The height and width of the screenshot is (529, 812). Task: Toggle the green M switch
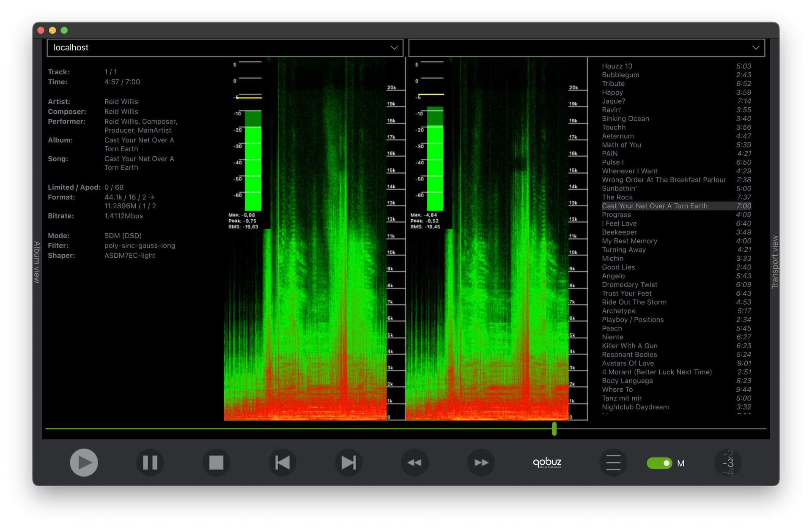[x=659, y=463]
